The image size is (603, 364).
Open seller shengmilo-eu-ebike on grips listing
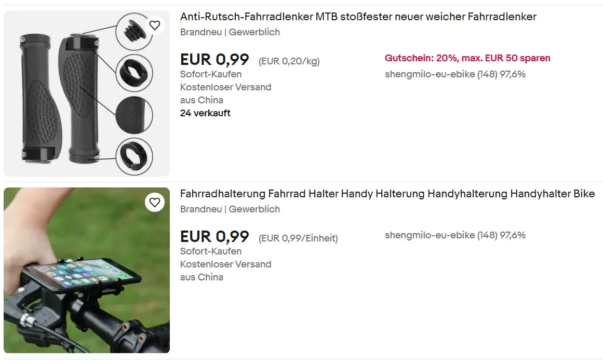point(455,74)
